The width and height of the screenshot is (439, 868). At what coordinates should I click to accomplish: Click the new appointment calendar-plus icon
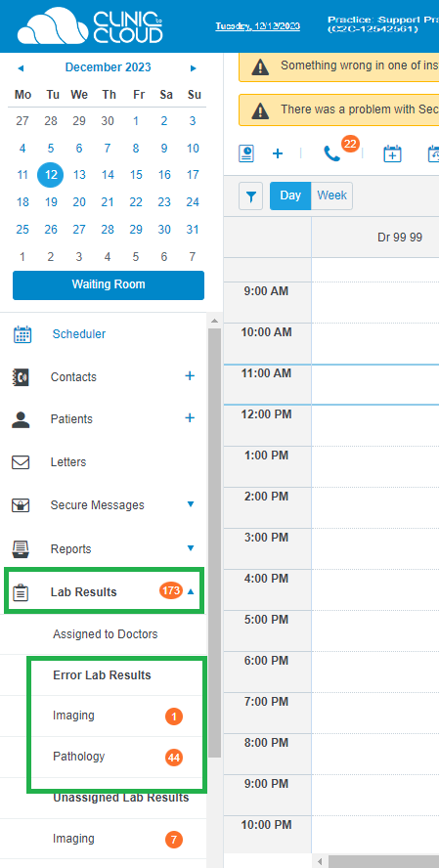(392, 153)
